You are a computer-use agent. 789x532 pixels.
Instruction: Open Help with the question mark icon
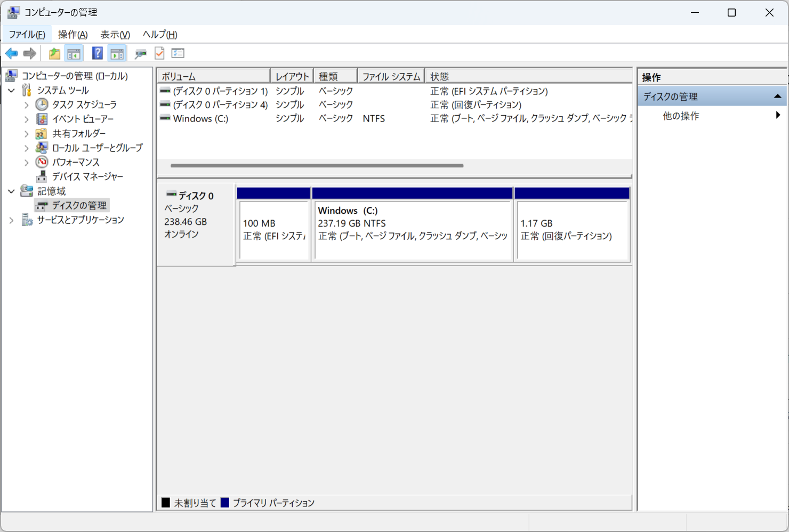coord(97,53)
